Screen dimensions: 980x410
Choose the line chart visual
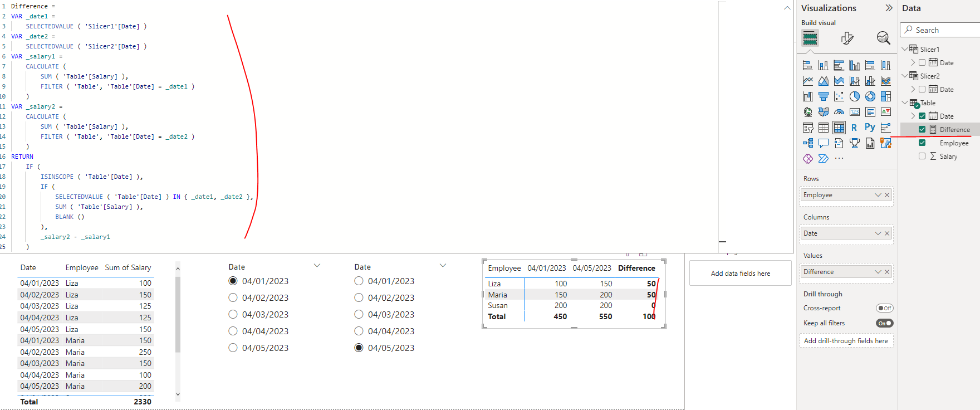pos(808,81)
